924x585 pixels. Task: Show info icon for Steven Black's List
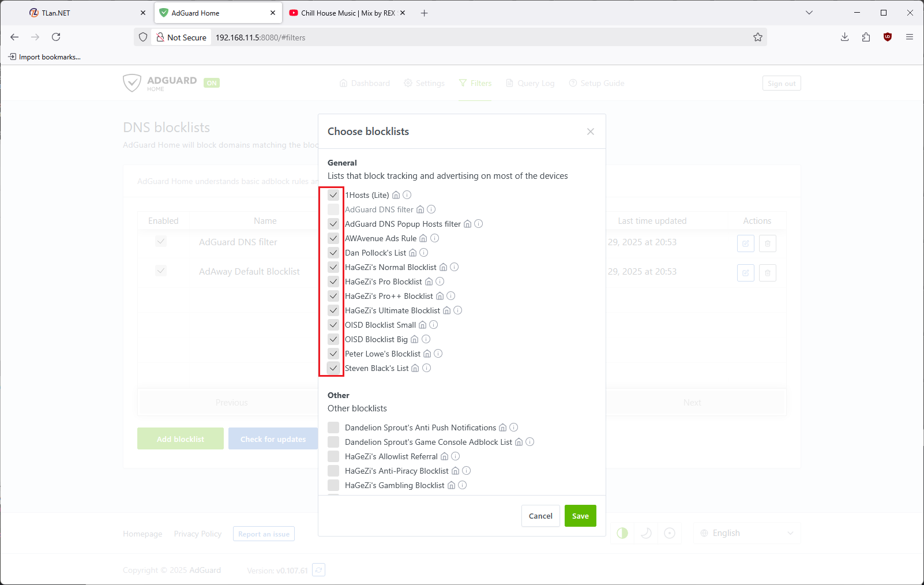click(427, 368)
